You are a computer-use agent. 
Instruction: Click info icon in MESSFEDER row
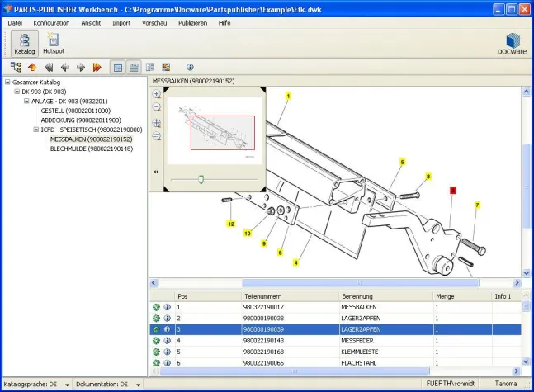(167, 340)
